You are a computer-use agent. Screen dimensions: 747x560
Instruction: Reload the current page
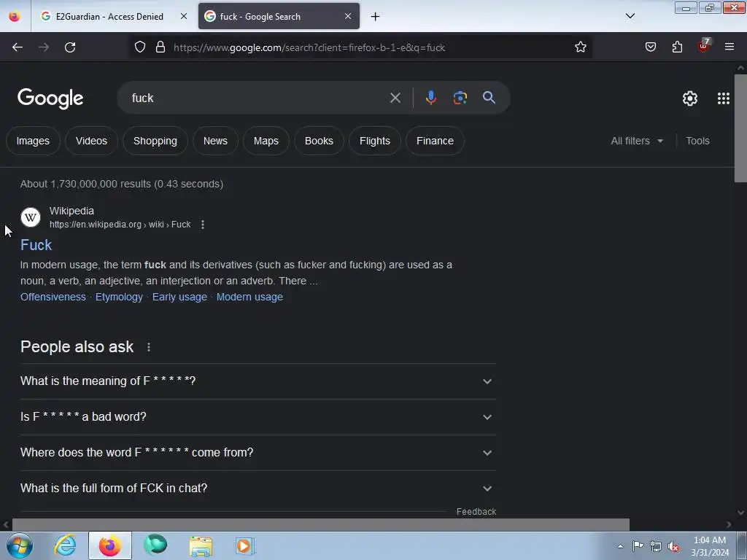tap(70, 47)
